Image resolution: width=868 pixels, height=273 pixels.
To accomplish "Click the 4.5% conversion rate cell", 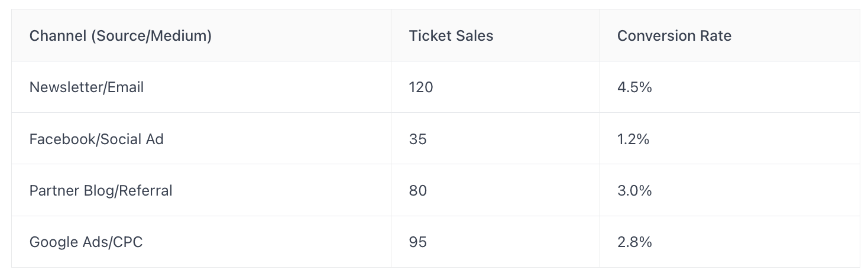I will pos(730,87).
